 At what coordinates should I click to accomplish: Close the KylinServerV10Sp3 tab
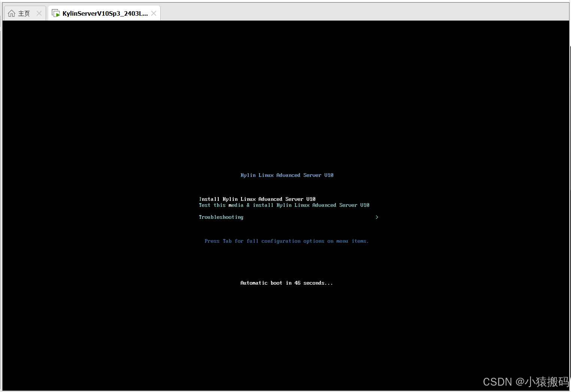click(x=154, y=13)
